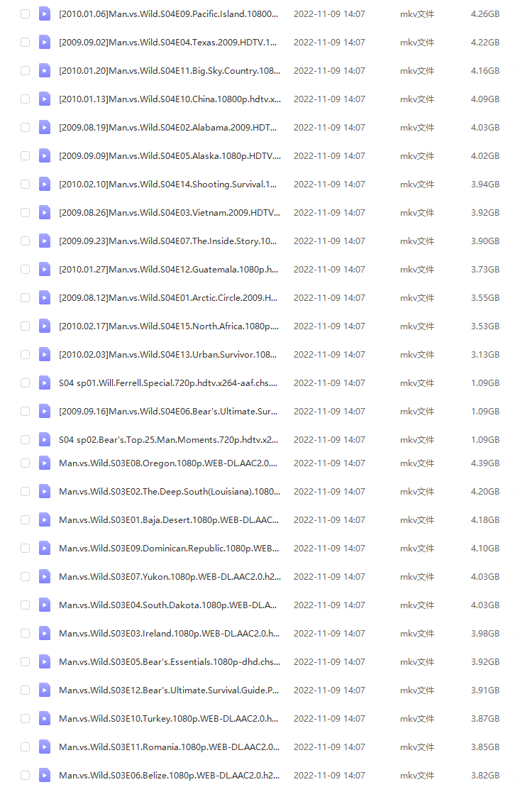This screenshot has height=787, width=532.
Task: Click the 4.20GB size of The Deep South
Action: click(484, 491)
